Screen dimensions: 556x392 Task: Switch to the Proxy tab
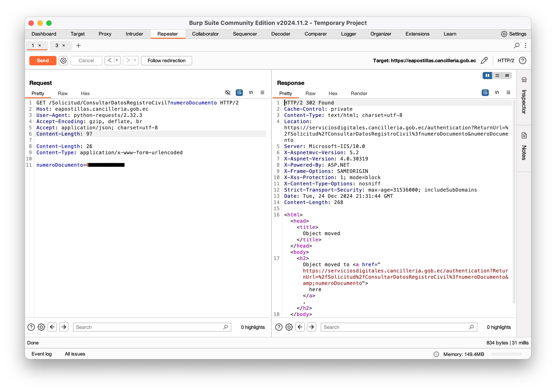(105, 34)
